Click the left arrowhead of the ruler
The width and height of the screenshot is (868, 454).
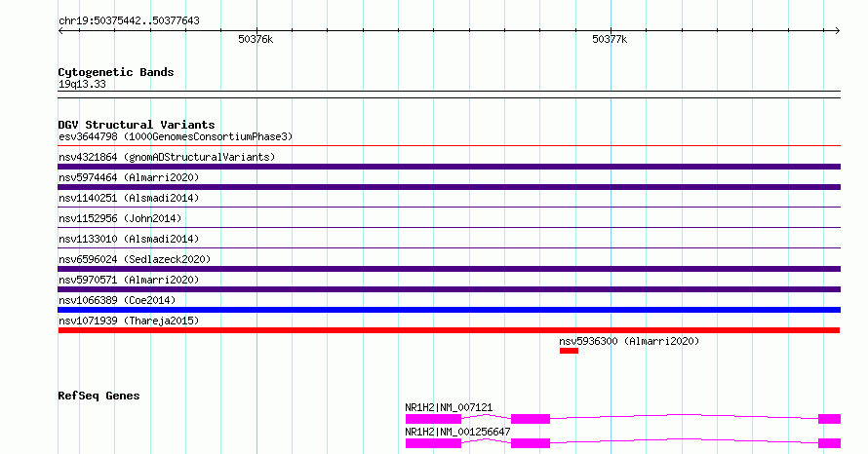[x=60, y=31]
